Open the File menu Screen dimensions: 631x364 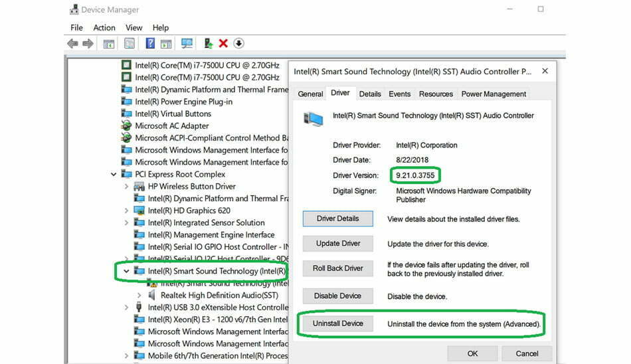click(76, 28)
